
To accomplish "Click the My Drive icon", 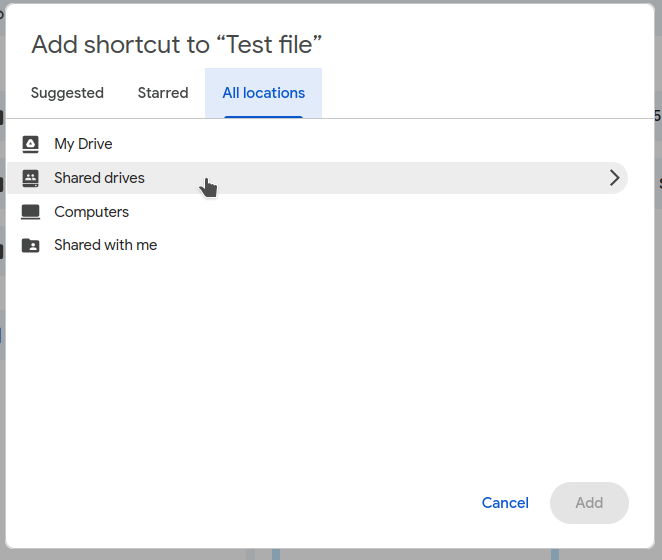I will (31, 144).
